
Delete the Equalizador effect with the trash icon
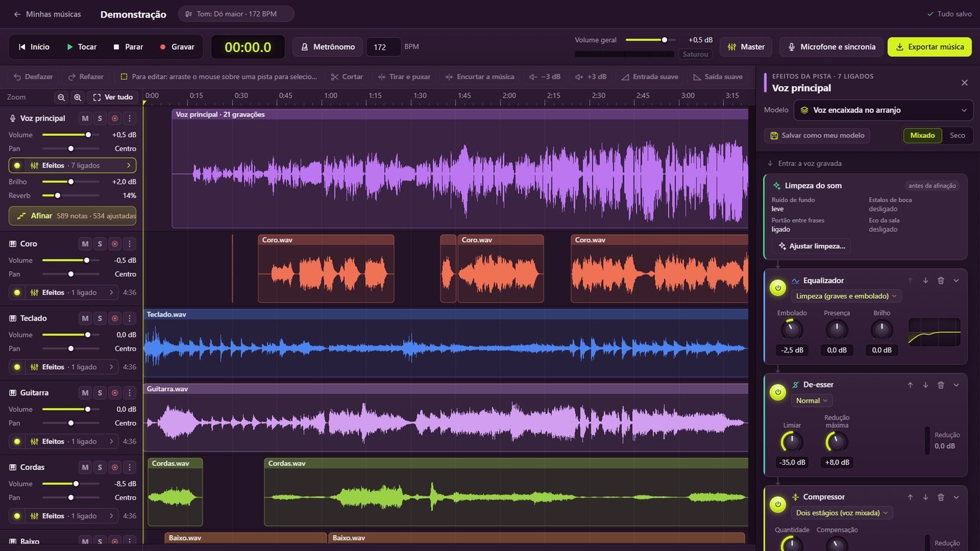pos(941,280)
